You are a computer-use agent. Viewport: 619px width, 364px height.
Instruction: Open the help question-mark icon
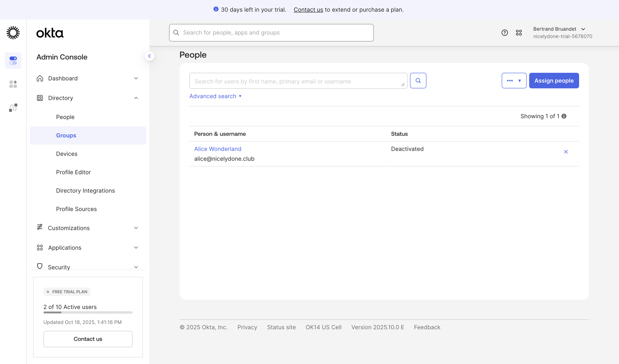tap(504, 33)
